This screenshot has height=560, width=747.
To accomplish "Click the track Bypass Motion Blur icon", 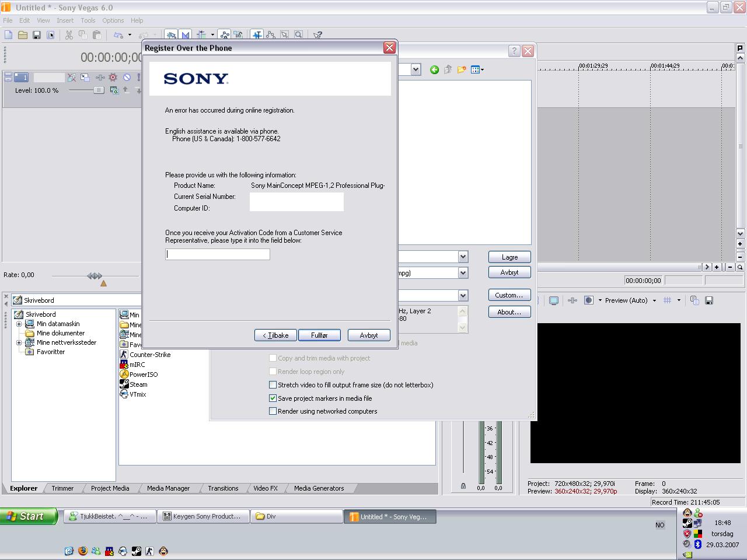I will click(72, 77).
